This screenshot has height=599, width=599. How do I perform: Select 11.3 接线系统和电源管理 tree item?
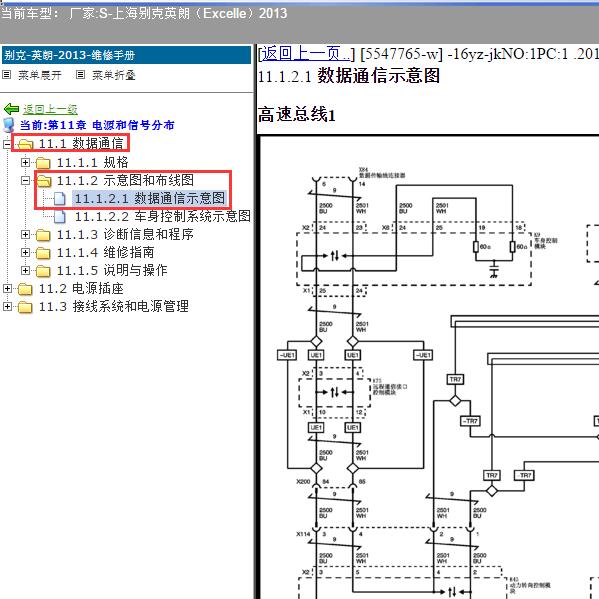tap(114, 306)
